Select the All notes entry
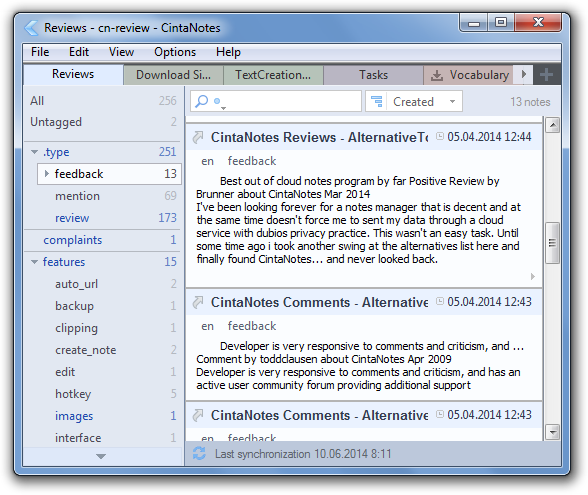Image resolution: width=588 pixels, height=495 pixels. pos(103,100)
